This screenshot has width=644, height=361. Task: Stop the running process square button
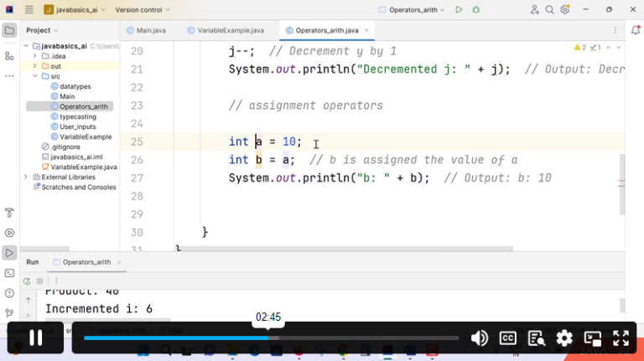click(40, 281)
